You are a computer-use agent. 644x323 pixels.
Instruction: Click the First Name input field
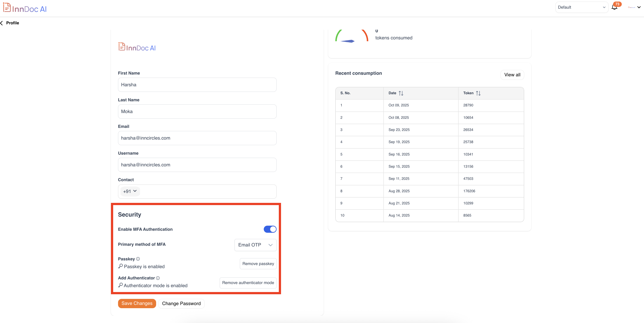click(197, 85)
